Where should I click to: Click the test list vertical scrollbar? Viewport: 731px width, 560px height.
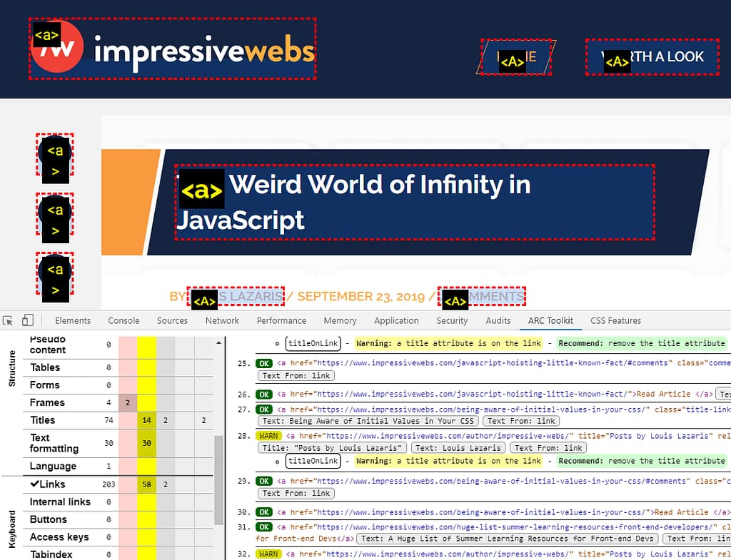pos(219,464)
